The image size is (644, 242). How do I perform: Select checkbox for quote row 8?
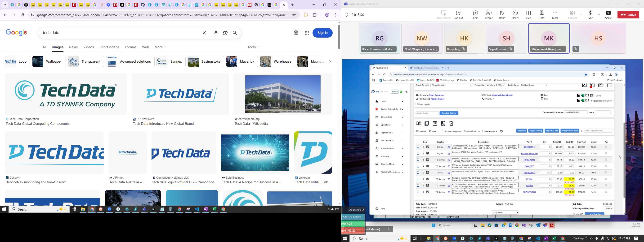click(418, 192)
